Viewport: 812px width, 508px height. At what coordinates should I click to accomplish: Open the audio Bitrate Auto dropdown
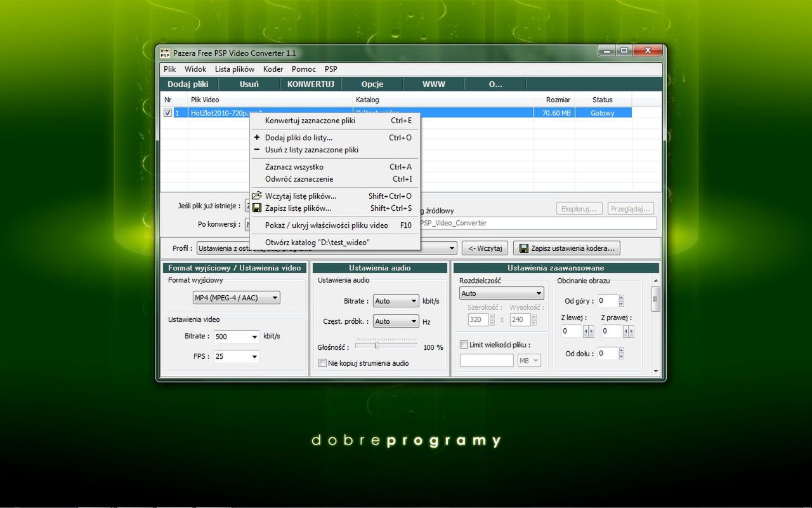pos(396,301)
